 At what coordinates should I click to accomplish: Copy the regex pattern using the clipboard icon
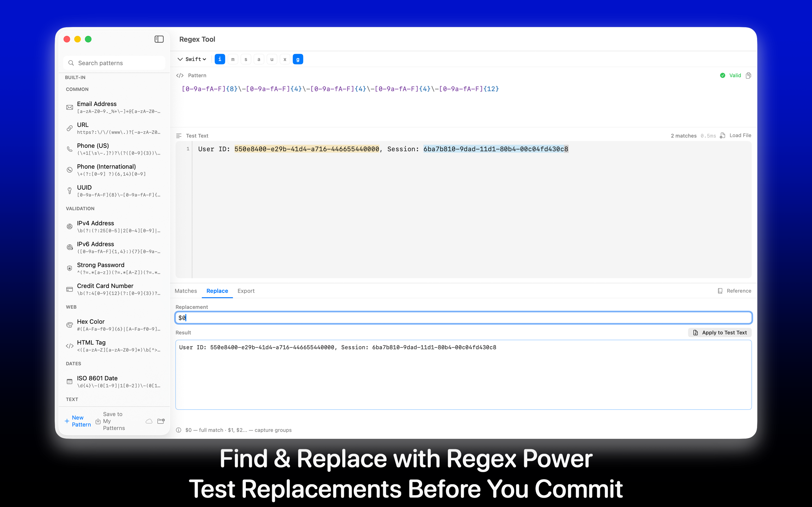749,75
